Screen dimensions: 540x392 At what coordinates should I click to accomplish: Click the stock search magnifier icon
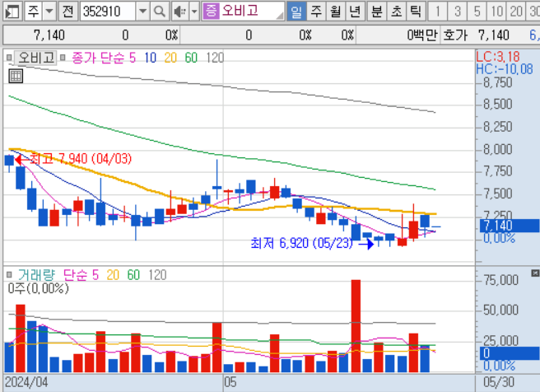[160, 12]
